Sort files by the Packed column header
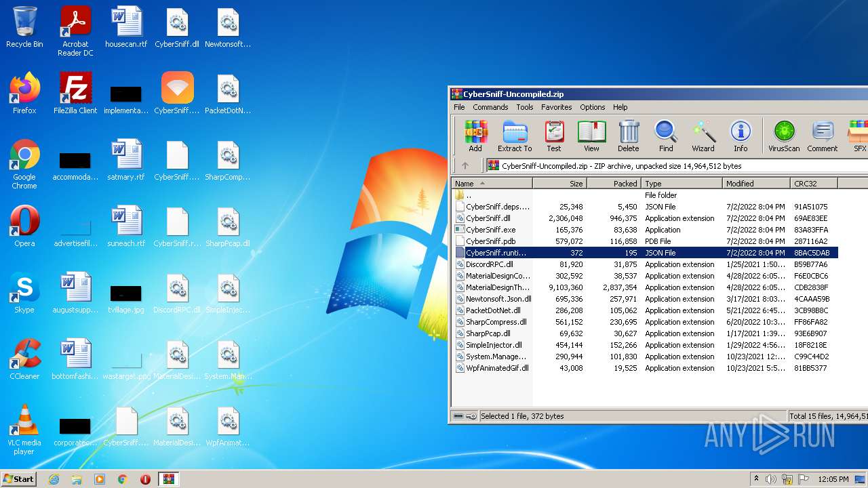 614,183
